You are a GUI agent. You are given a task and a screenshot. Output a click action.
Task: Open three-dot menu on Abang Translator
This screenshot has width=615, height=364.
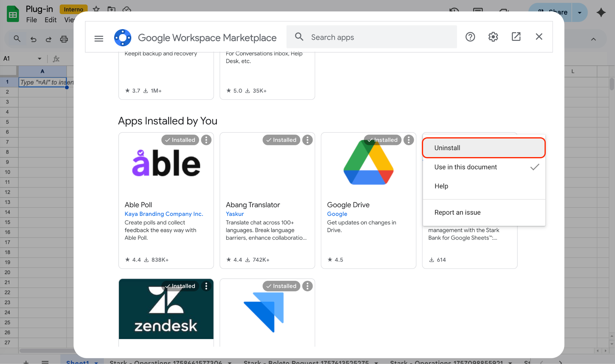pos(307,140)
